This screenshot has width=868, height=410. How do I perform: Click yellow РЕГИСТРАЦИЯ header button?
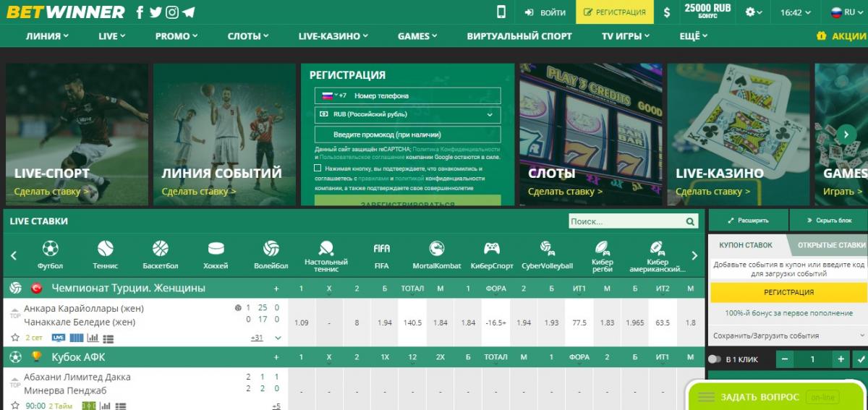615,12
